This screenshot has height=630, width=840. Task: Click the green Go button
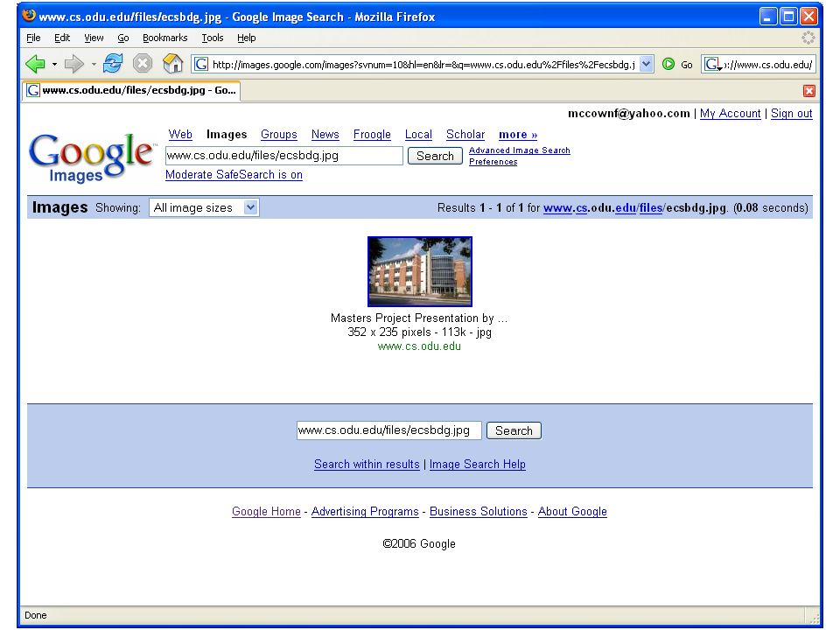point(677,64)
